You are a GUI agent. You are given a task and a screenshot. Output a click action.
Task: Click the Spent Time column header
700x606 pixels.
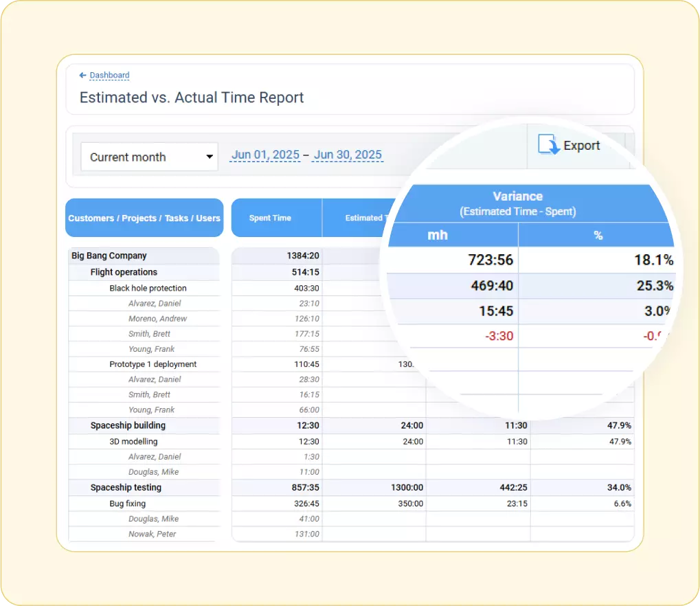[270, 218]
